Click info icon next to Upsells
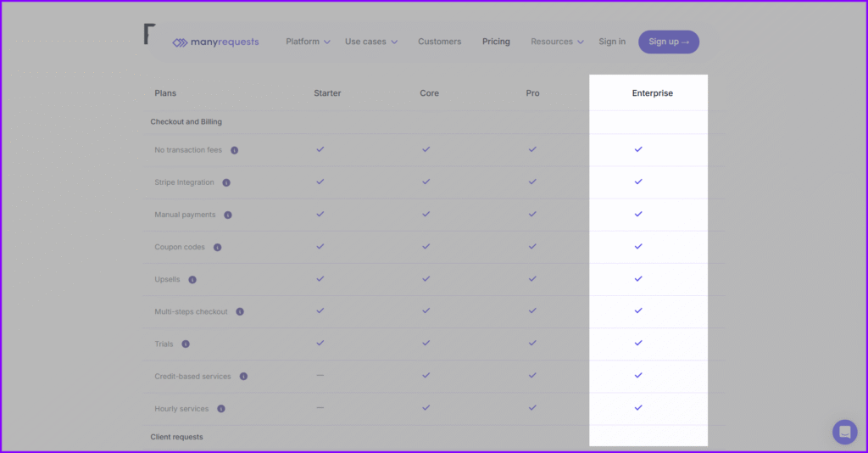Screen dimensions: 868x453 coord(192,280)
